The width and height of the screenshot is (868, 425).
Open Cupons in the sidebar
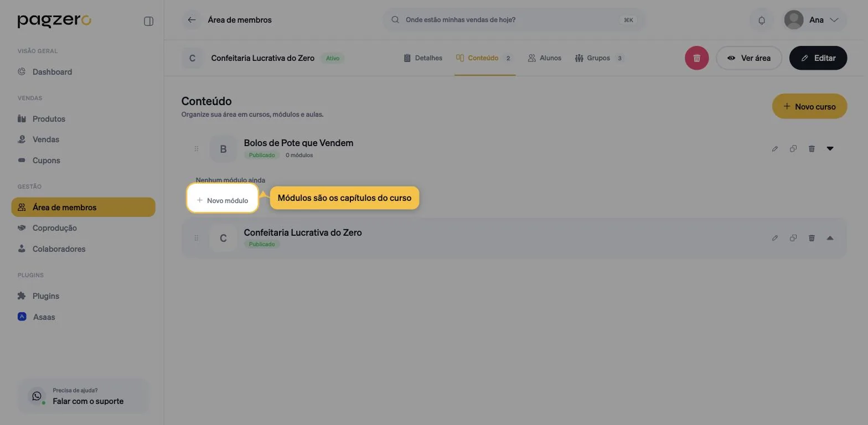click(x=83, y=160)
